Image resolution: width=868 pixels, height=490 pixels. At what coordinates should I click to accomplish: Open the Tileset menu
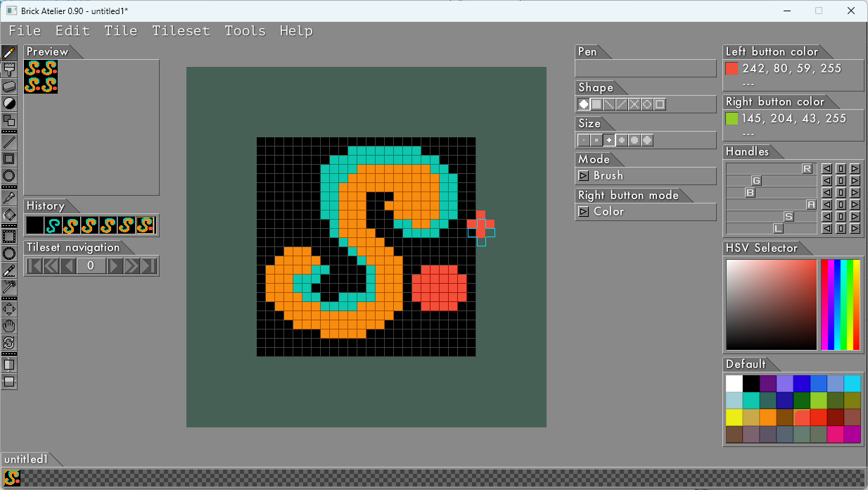click(x=181, y=31)
